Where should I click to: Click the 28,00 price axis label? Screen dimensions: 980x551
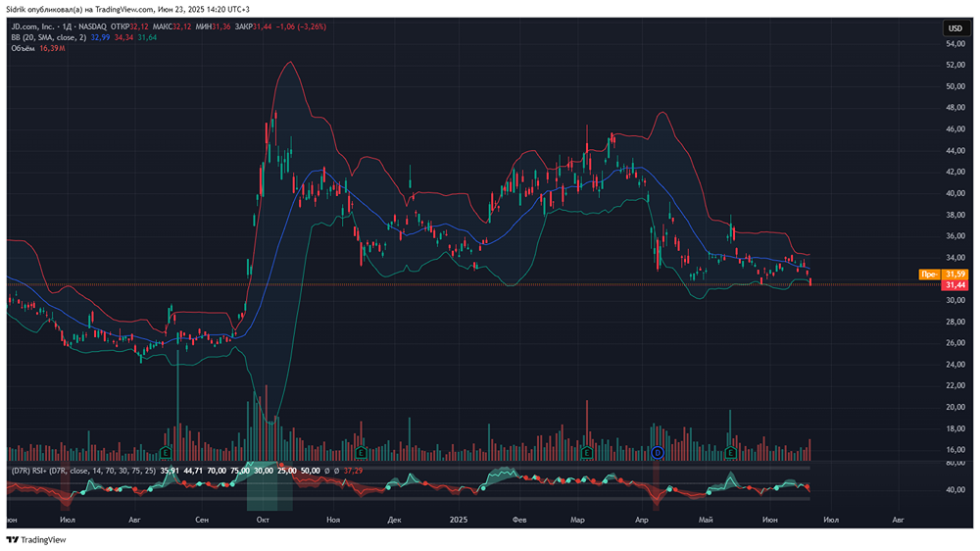point(955,322)
